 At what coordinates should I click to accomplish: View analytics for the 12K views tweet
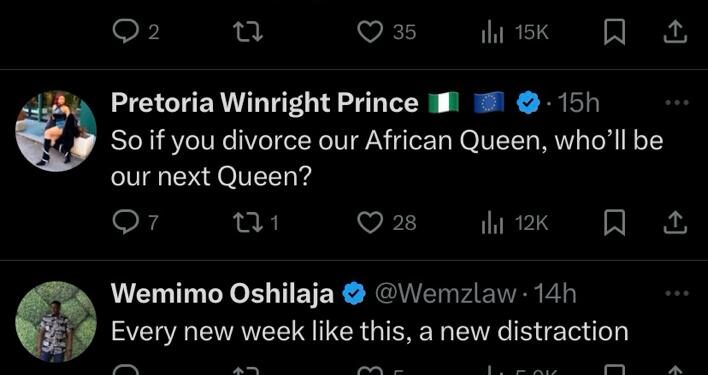pyautogui.click(x=515, y=223)
